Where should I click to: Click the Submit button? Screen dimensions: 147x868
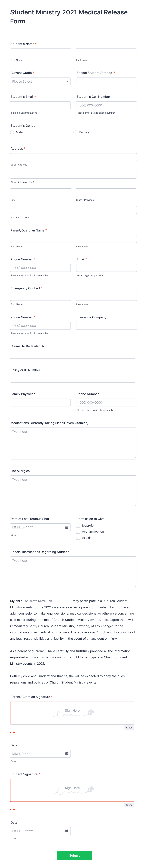pos(74,856)
